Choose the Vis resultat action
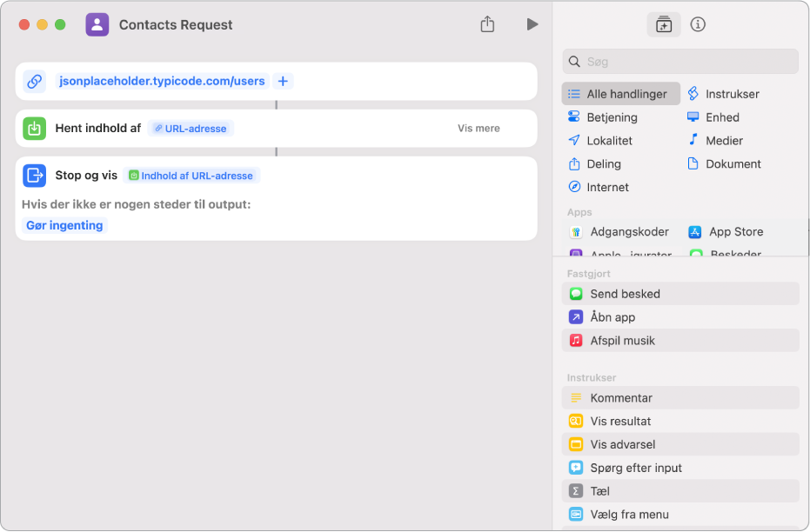The width and height of the screenshot is (810, 532). 680,421
